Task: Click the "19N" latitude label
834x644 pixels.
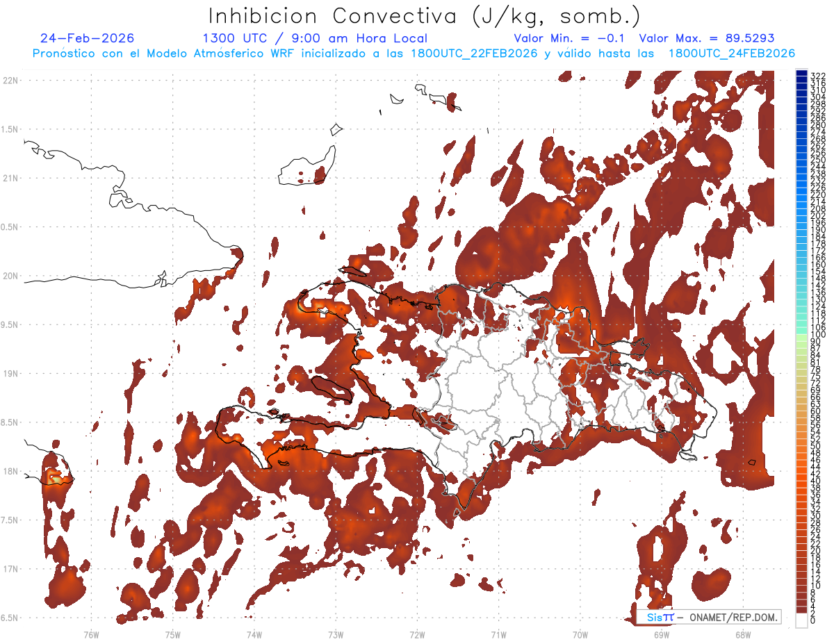Action: (x=10, y=373)
